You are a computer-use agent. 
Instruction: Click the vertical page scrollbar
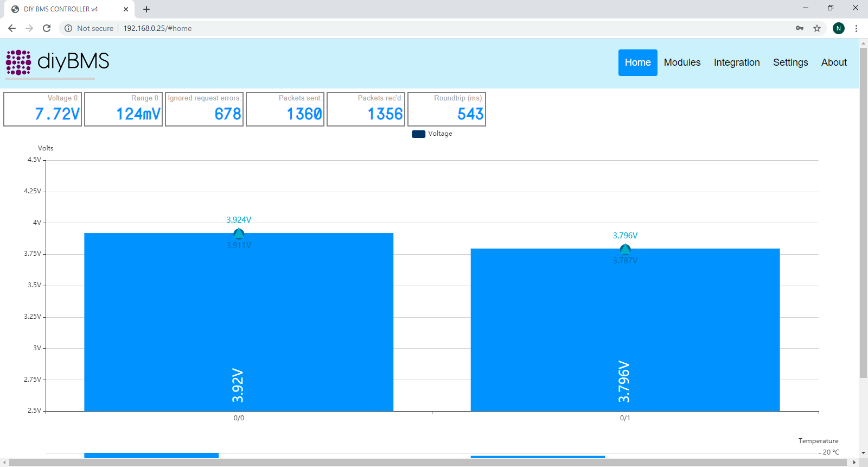click(863, 217)
